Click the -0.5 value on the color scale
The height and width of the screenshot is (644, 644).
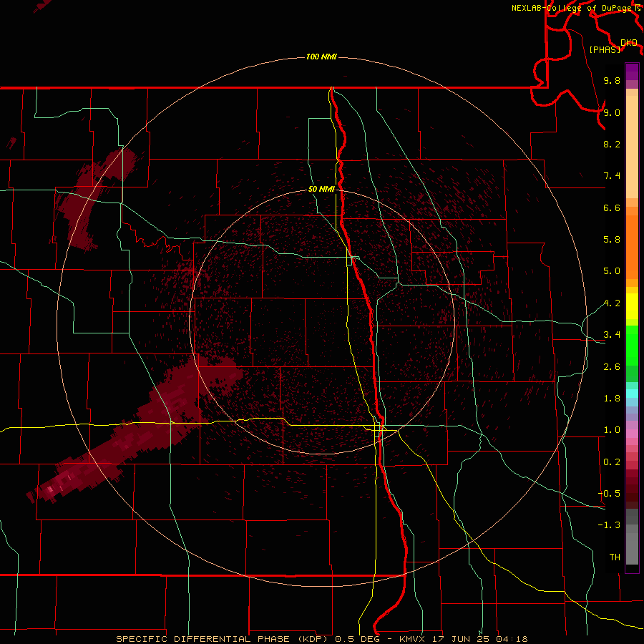click(609, 493)
